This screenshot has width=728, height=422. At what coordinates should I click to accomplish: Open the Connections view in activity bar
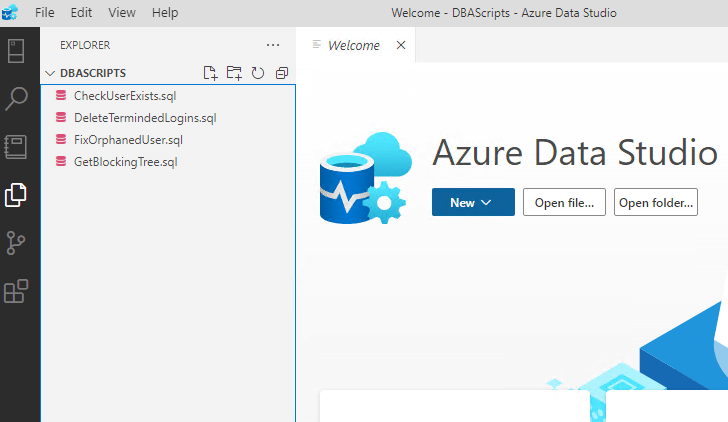[x=16, y=51]
